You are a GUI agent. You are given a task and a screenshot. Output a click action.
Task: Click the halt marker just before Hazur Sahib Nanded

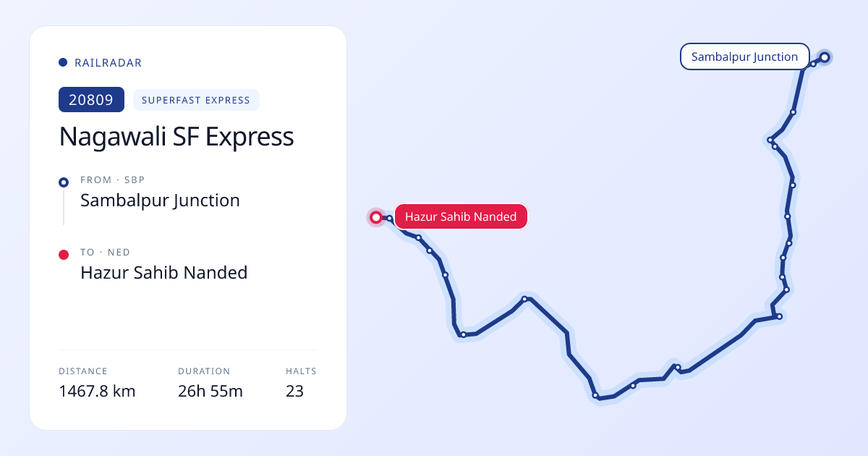(x=390, y=219)
